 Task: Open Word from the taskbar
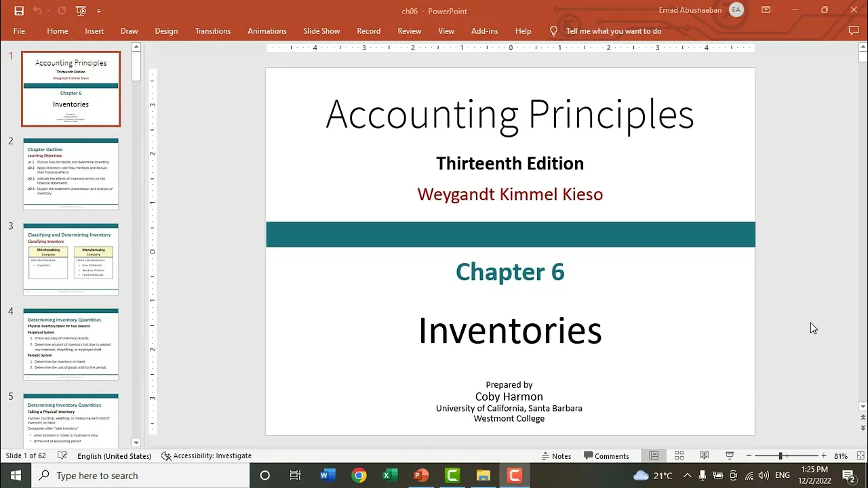point(328,475)
